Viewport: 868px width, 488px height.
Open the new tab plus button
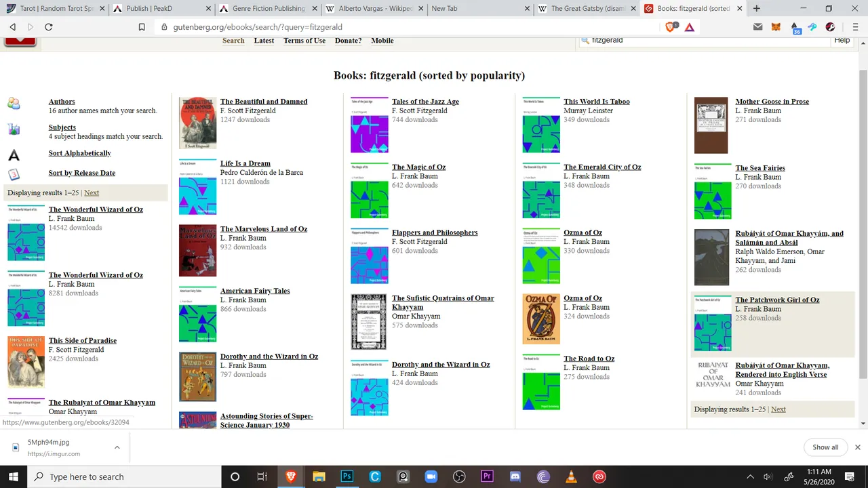(x=757, y=9)
